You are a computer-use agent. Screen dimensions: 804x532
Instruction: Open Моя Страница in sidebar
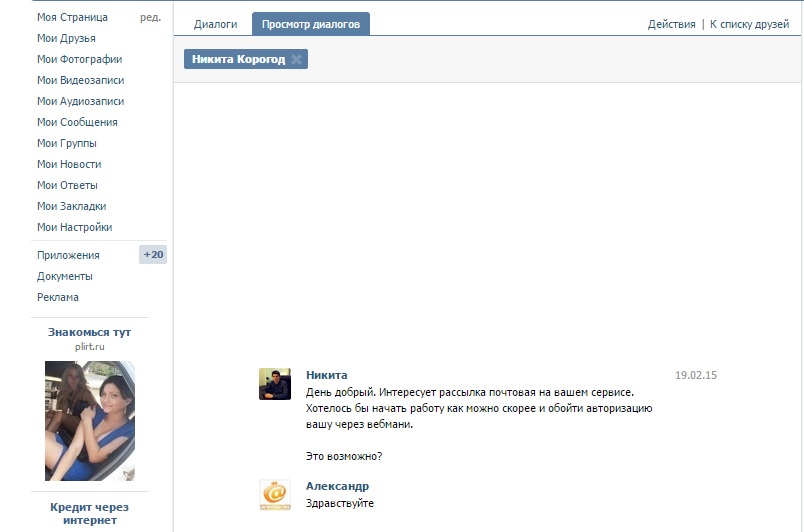click(x=72, y=17)
